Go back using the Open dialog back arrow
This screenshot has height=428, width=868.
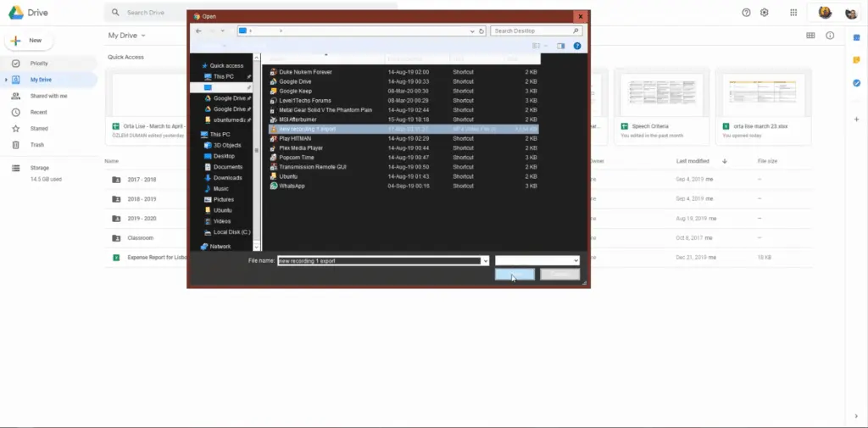click(198, 31)
